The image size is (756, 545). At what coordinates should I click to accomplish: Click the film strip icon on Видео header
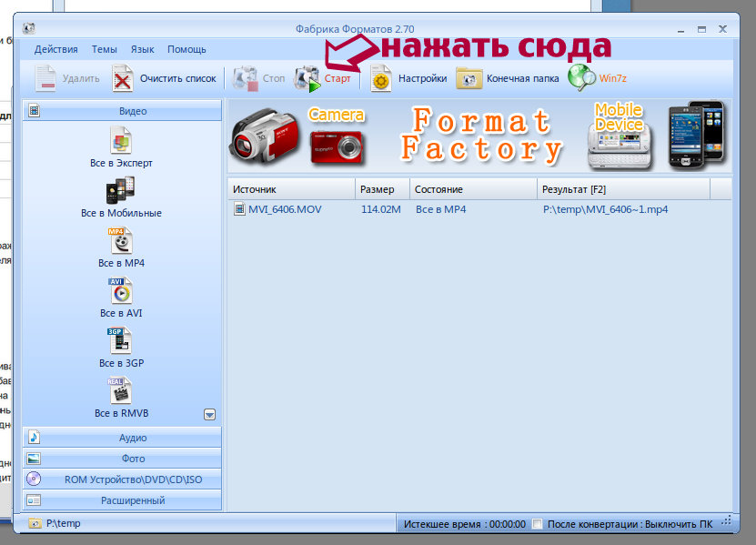[x=34, y=110]
